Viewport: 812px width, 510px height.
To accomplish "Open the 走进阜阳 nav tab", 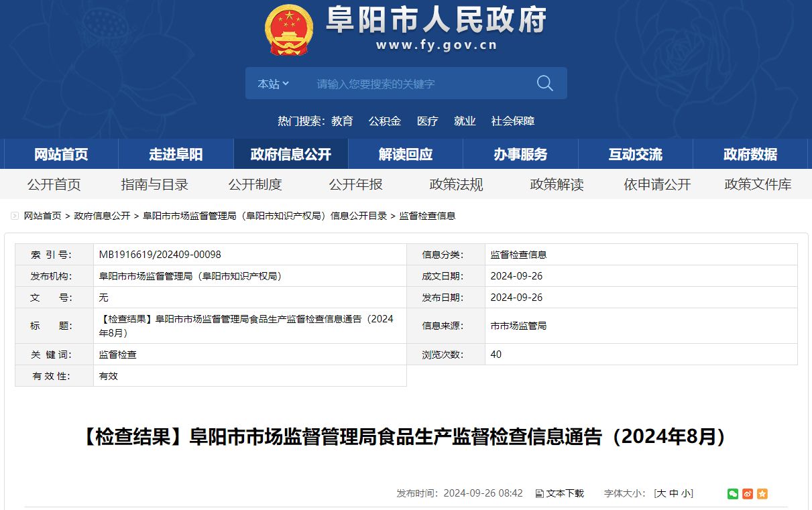I will tap(176, 154).
